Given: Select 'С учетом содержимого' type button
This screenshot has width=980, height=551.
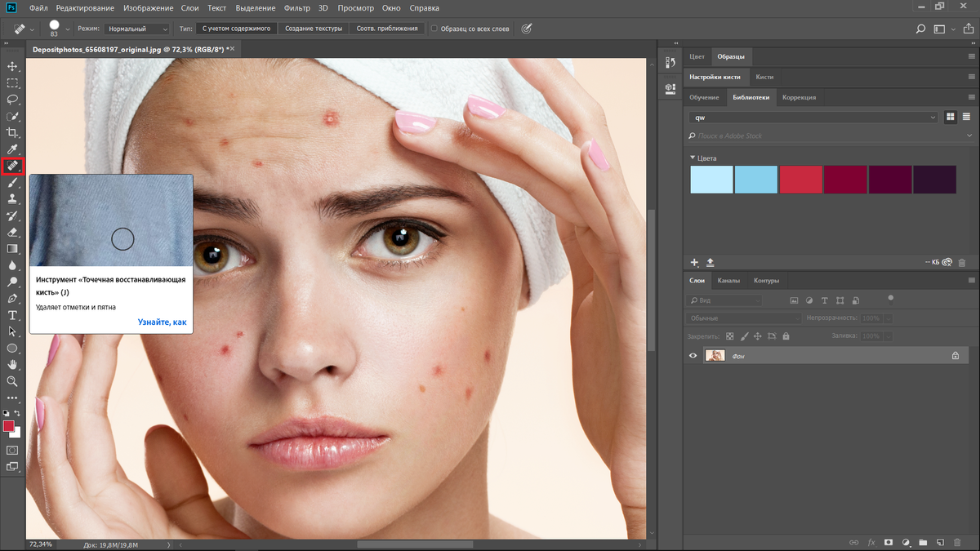Looking at the screenshot, I should (x=237, y=29).
